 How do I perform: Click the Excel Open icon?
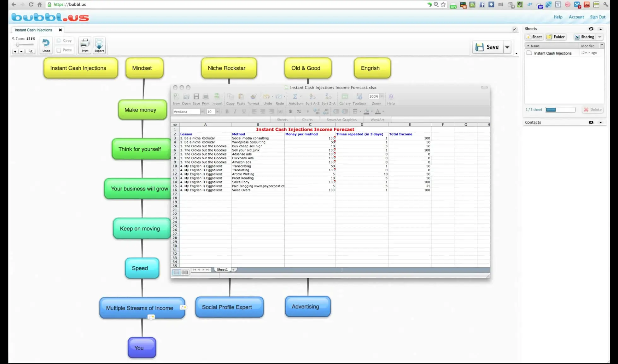coord(186,96)
